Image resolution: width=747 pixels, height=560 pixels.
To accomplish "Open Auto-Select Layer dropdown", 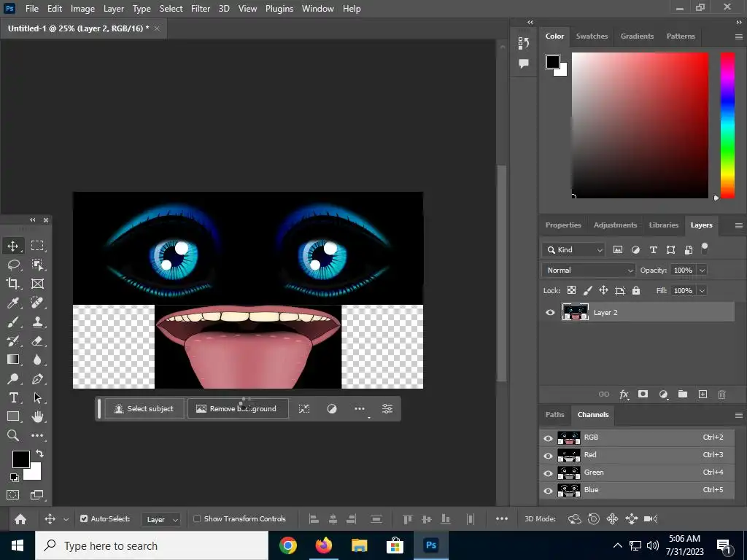I will pos(161,519).
